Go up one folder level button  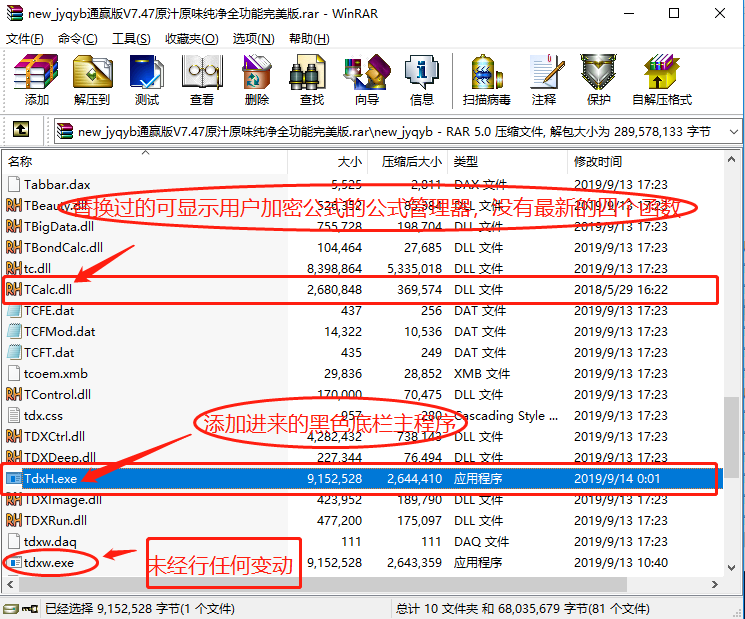[x=20, y=129]
